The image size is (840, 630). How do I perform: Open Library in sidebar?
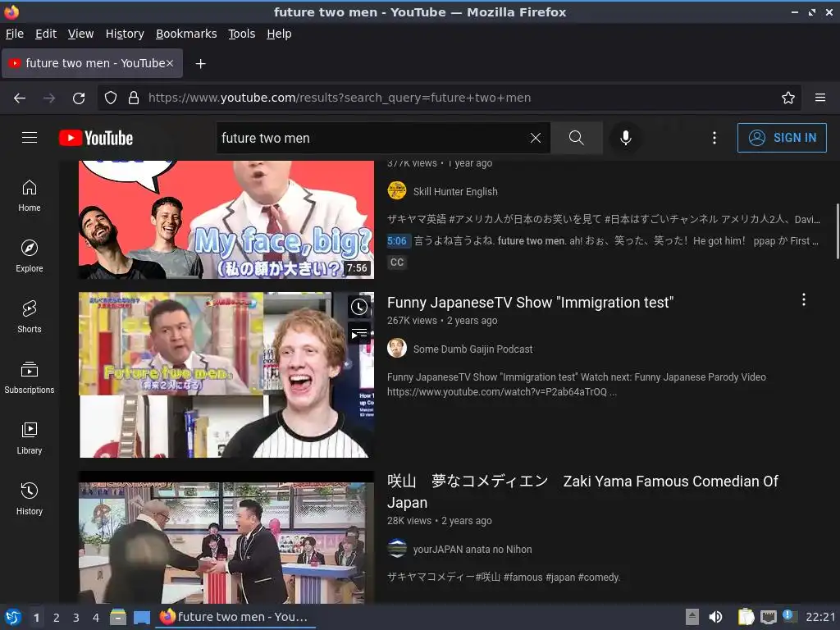point(30,439)
